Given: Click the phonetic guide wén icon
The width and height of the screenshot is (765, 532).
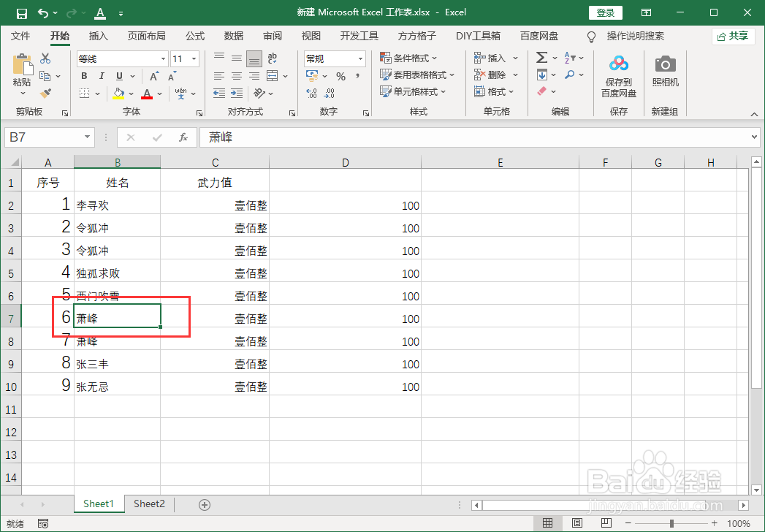Looking at the screenshot, I should 180,94.
